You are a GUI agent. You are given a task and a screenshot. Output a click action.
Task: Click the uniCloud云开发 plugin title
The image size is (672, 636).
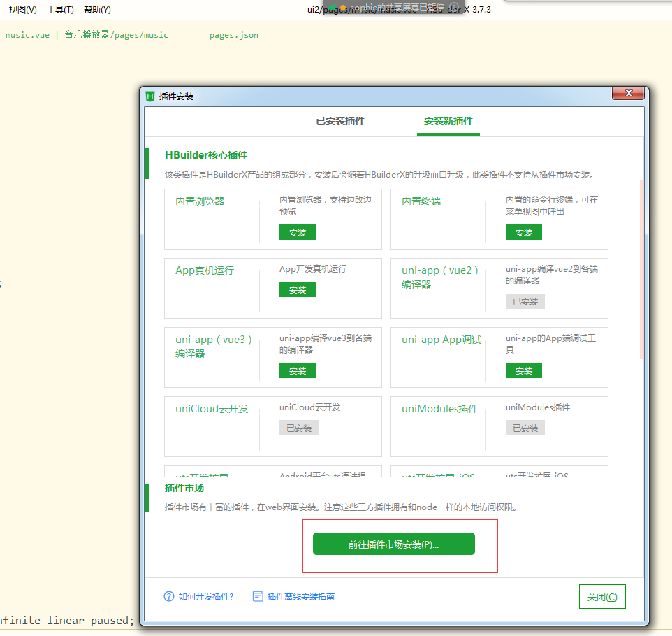coord(212,409)
